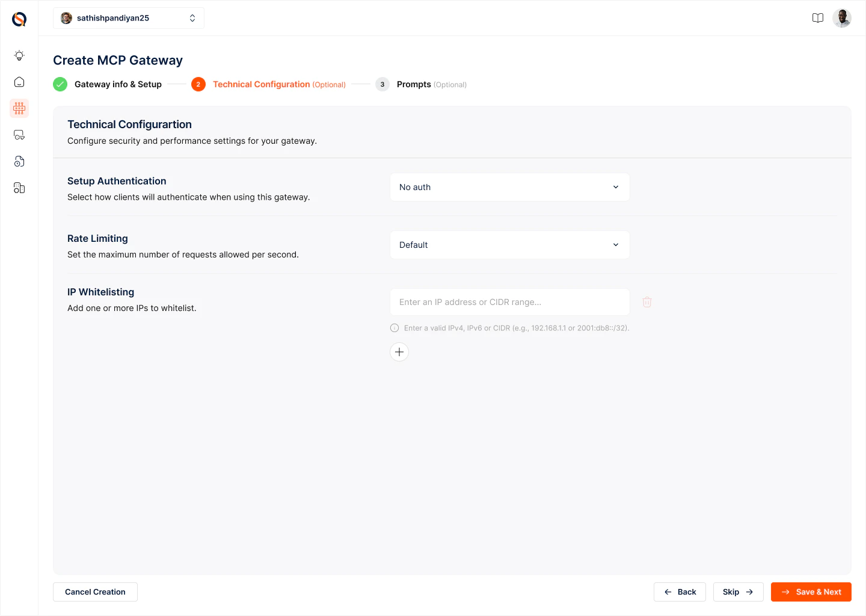The width and height of the screenshot is (866, 616).
Task: Jump to the Prompts step
Action: [x=414, y=84]
